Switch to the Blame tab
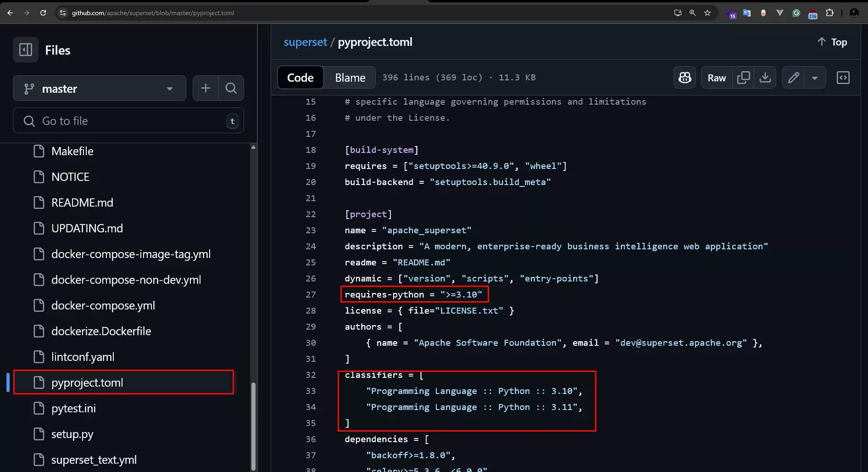 (350, 78)
